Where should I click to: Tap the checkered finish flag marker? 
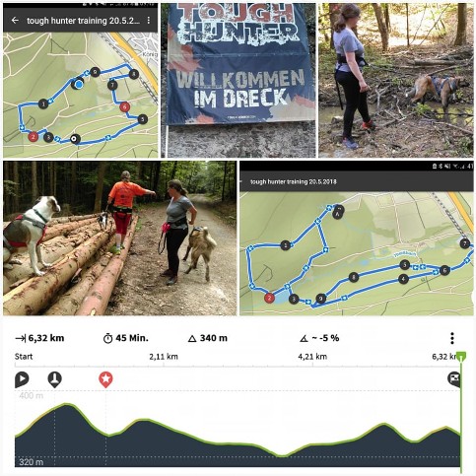point(454,378)
